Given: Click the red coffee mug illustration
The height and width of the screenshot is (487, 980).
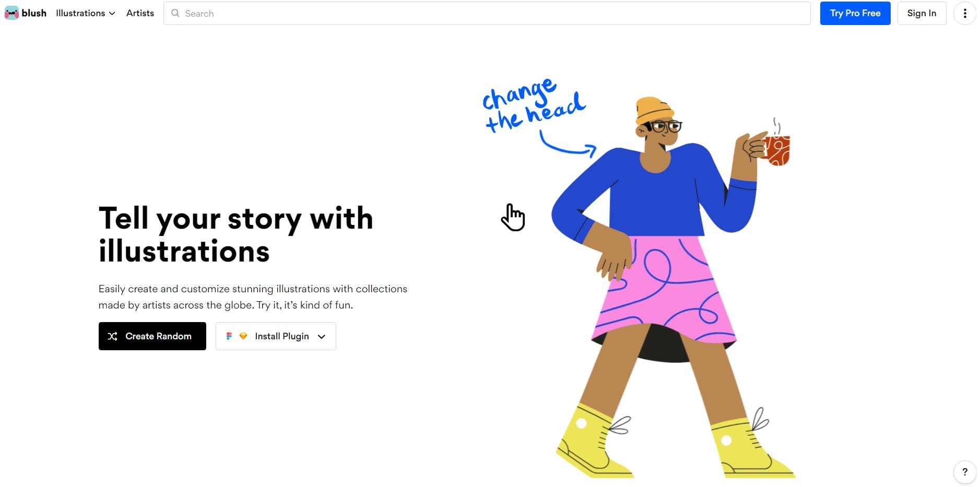Looking at the screenshot, I should (777, 150).
